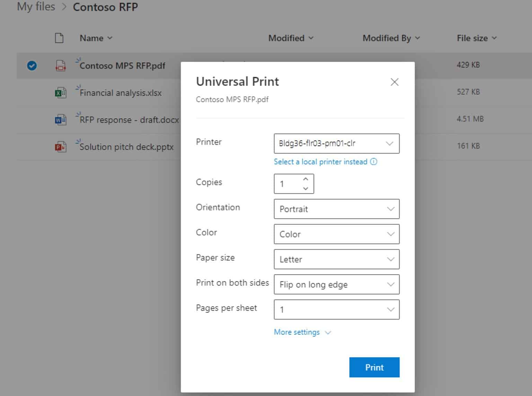
Task: Click Select a local printer instead
Action: [x=320, y=162]
